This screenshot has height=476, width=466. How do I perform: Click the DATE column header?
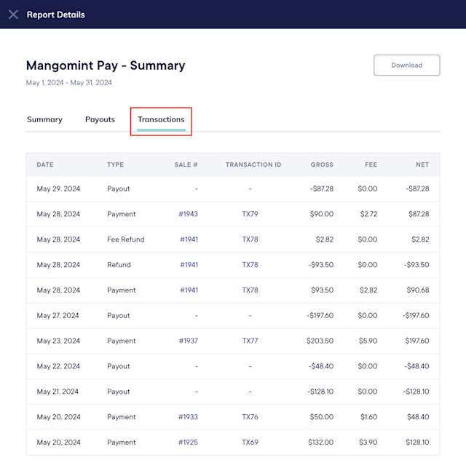pyautogui.click(x=45, y=164)
